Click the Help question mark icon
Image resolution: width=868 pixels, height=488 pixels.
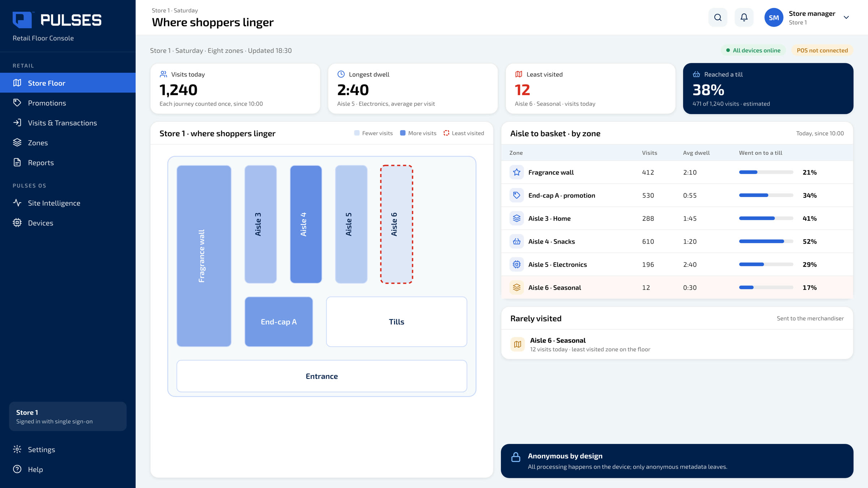pyautogui.click(x=17, y=469)
